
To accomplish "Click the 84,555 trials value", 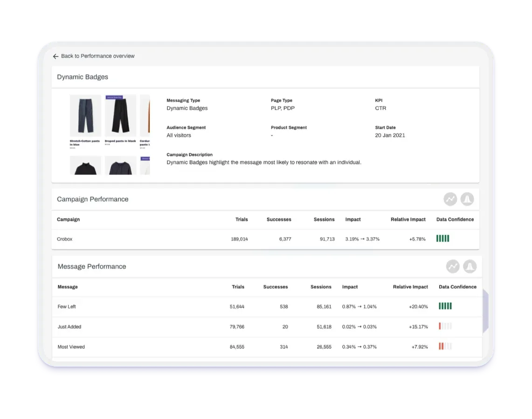I will (237, 347).
